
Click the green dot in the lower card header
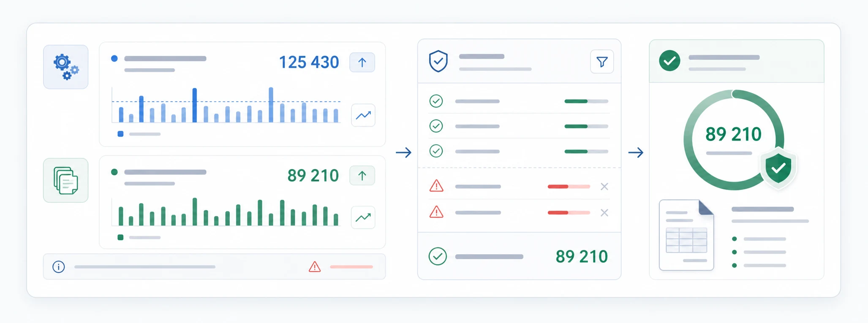pos(114,172)
